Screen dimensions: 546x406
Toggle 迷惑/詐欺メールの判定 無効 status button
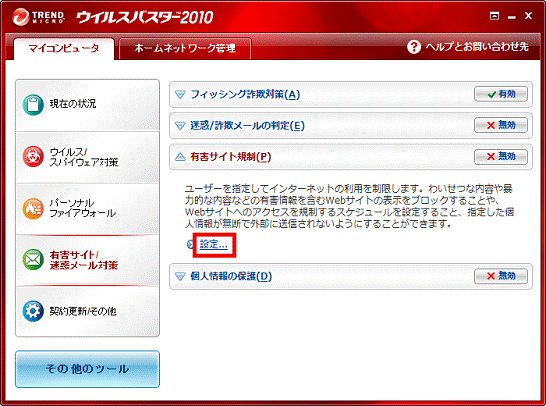pyautogui.click(x=501, y=125)
